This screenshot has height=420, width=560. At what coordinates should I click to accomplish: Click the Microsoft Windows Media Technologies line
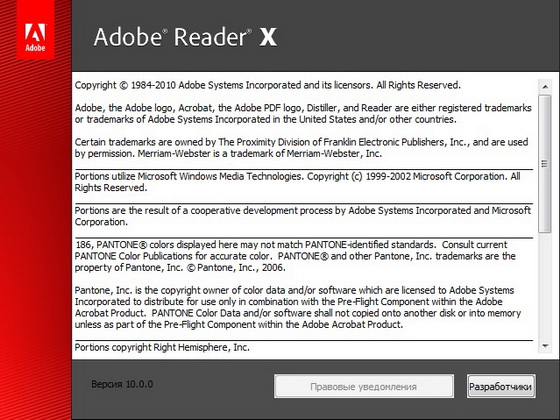click(x=297, y=182)
